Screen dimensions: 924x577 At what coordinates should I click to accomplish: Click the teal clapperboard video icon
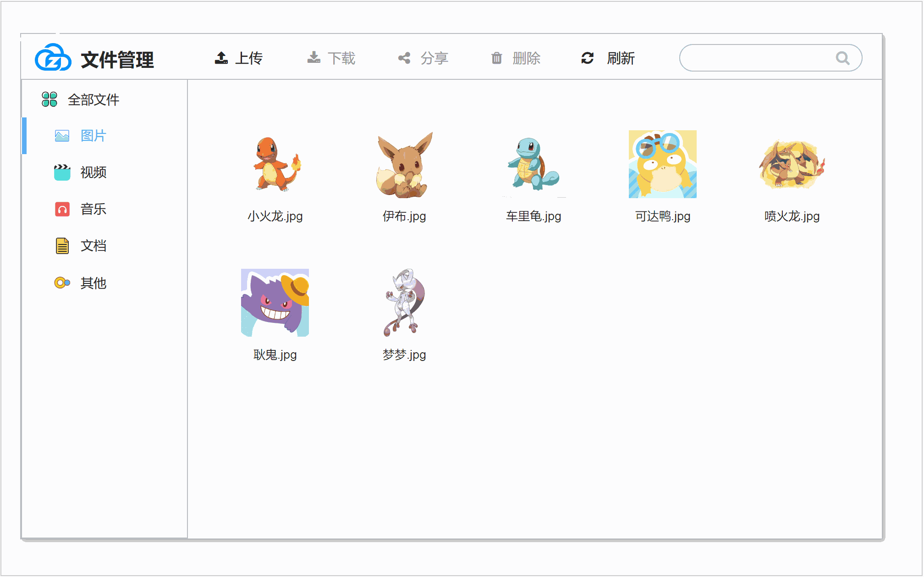[x=62, y=172]
